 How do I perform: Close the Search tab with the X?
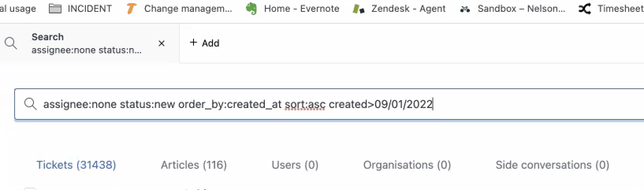click(x=162, y=43)
